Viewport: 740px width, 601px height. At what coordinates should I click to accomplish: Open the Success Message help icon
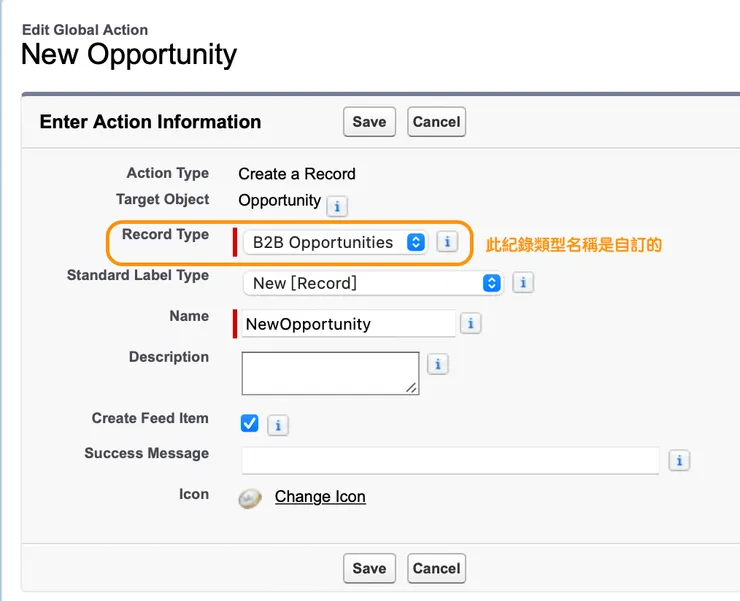point(680,460)
